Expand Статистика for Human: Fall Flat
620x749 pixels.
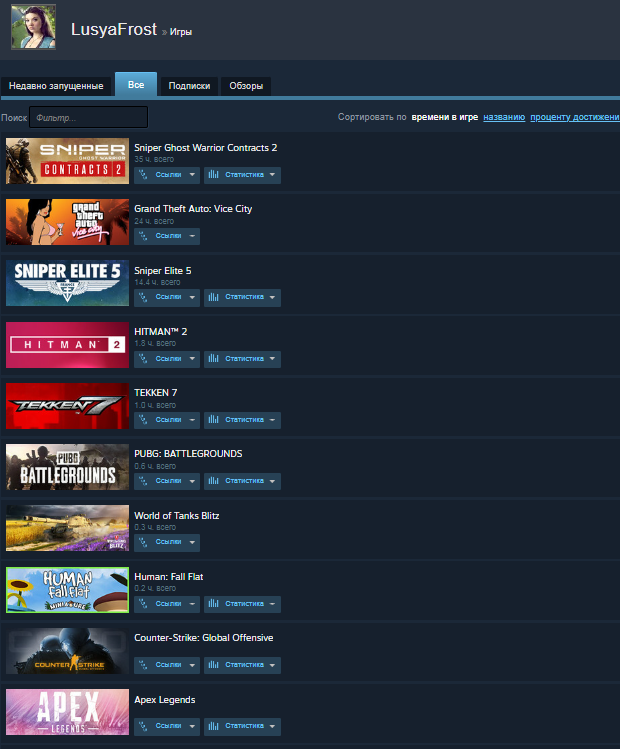tap(242, 604)
